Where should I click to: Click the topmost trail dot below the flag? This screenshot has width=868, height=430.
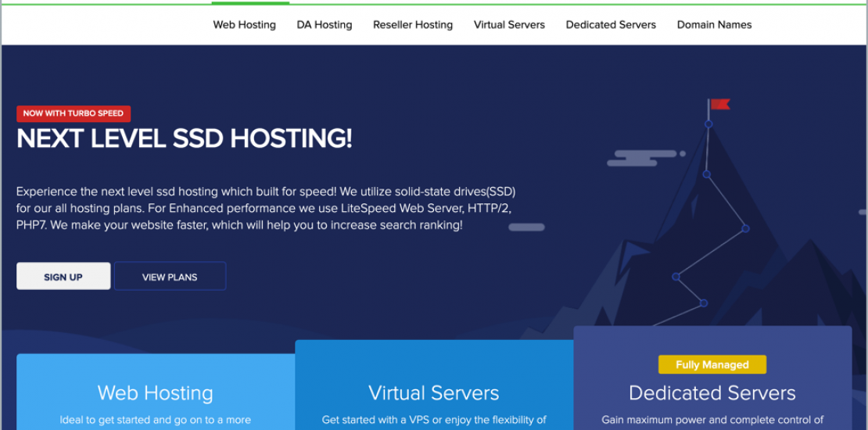(x=708, y=124)
